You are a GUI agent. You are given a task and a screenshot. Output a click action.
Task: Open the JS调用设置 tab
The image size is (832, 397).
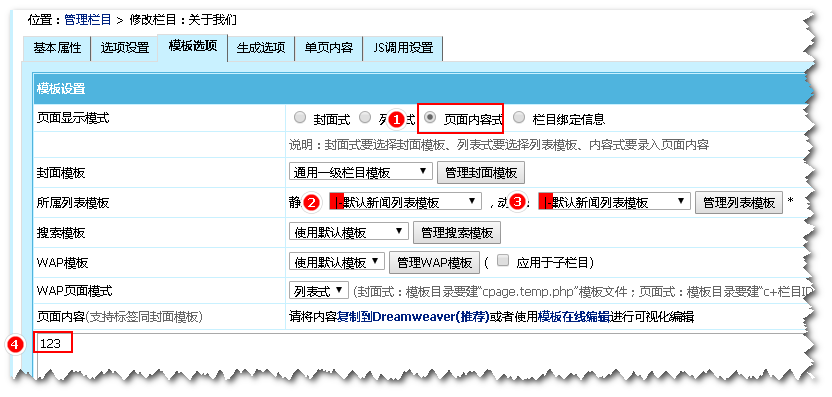tap(403, 48)
